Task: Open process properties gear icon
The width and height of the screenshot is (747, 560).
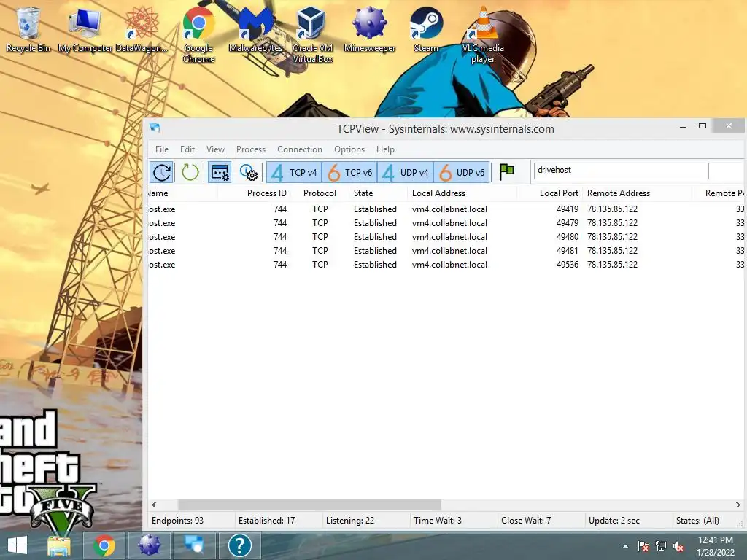Action: [248, 172]
